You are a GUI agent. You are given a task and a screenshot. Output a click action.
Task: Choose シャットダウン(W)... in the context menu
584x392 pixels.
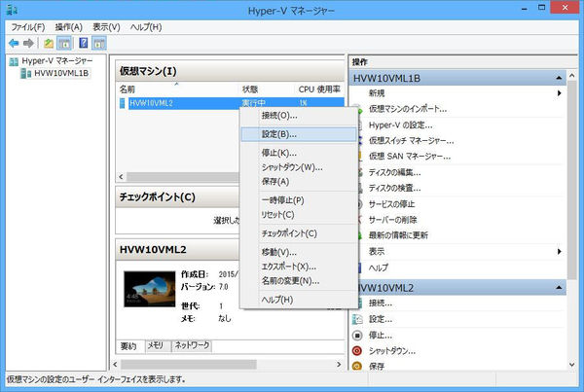299,167
